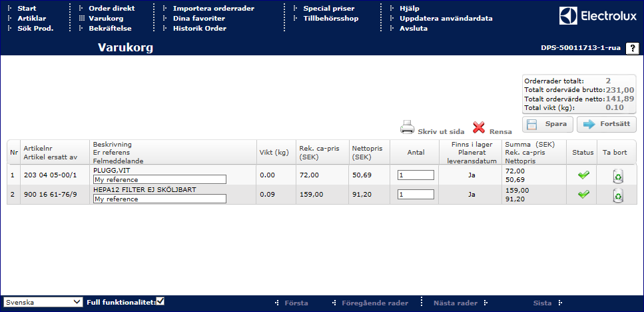Click the Sista pagination link

click(542, 303)
